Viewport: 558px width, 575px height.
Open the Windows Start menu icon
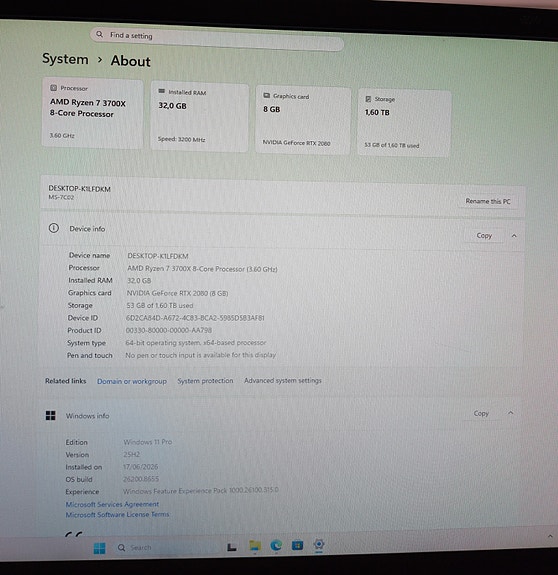[x=99, y=548]
